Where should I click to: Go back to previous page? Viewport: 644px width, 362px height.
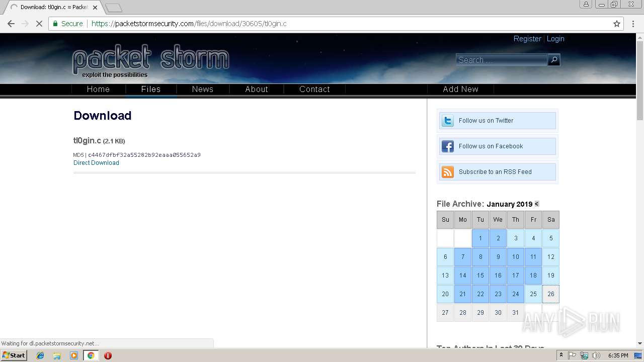pos(11,24)
